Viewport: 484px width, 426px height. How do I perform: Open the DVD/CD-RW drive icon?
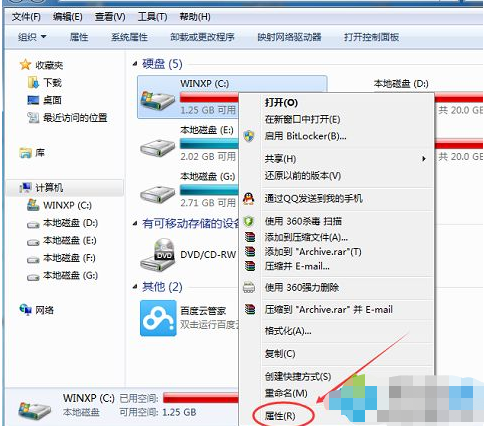click(157, 254)
